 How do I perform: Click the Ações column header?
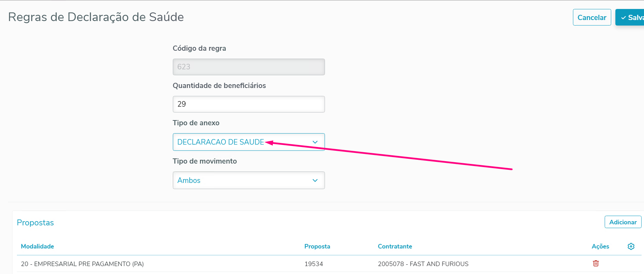pos(600,246)
